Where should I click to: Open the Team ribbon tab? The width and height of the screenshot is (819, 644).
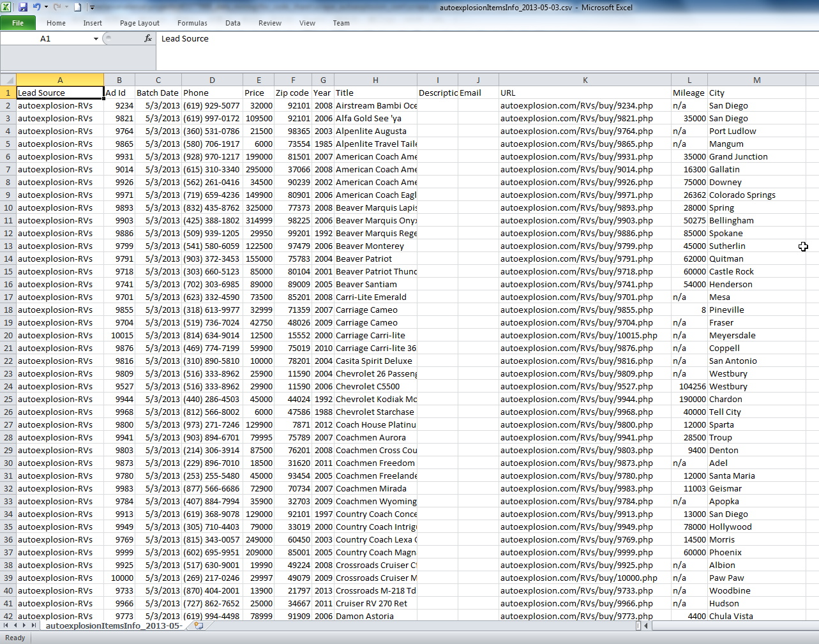pyautogui.click(x=341, y=23)
